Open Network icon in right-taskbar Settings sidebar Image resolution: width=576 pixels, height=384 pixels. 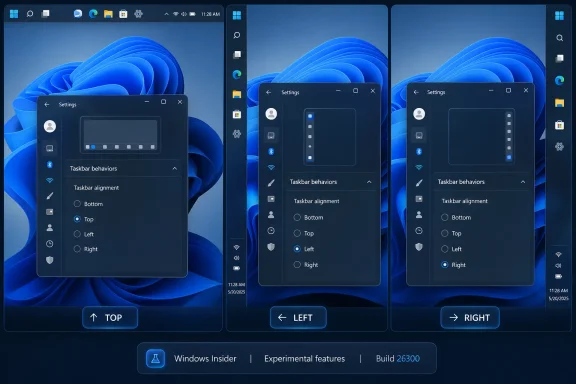[419, 167]
